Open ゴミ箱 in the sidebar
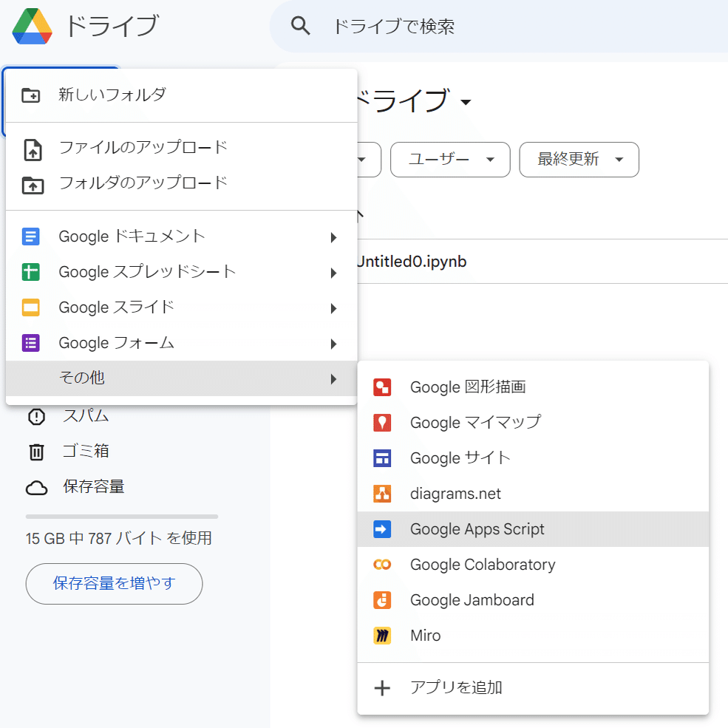Screen dimensions: 728x728 point(86,452)
